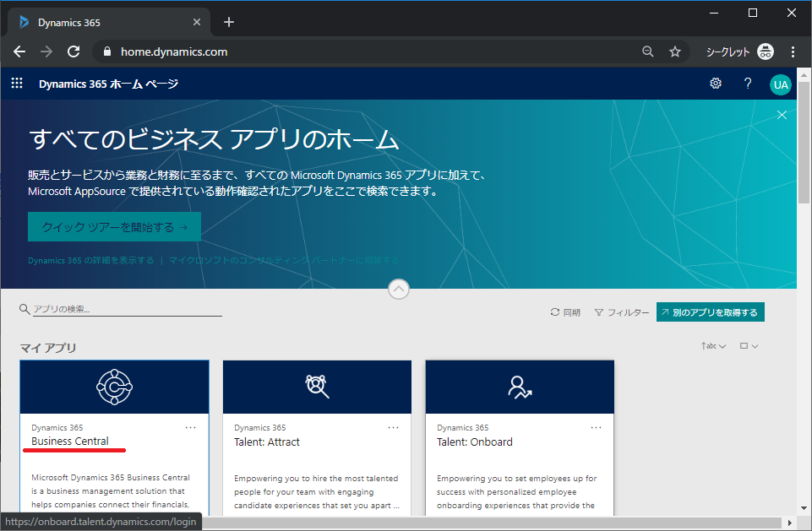Open the card view layout dropdown

click(749, 346)
